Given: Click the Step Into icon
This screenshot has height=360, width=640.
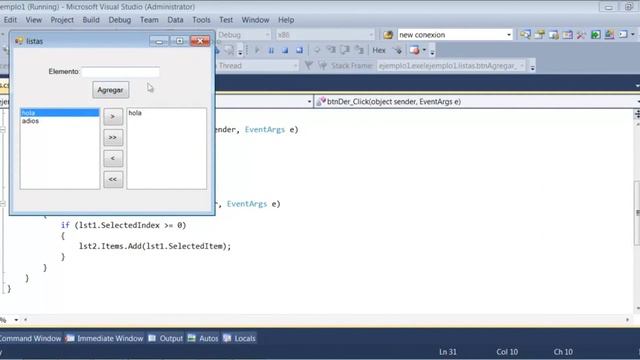Looking at the screenshot, I should [x=331, y=50].
